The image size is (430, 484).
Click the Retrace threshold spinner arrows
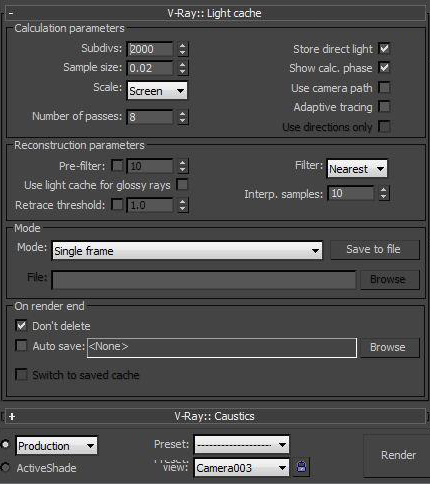pos(182,205)
